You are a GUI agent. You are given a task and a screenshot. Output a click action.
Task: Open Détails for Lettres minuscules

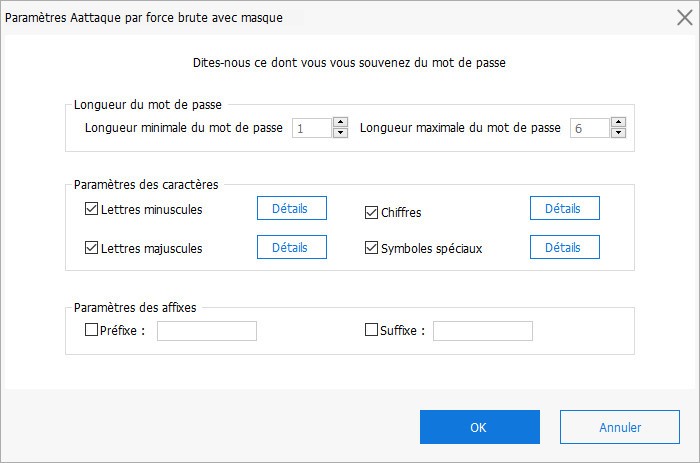click(291, 208)
